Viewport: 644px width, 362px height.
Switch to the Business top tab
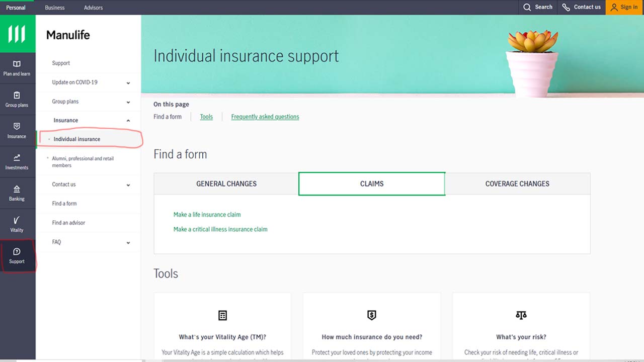point(55,8)
